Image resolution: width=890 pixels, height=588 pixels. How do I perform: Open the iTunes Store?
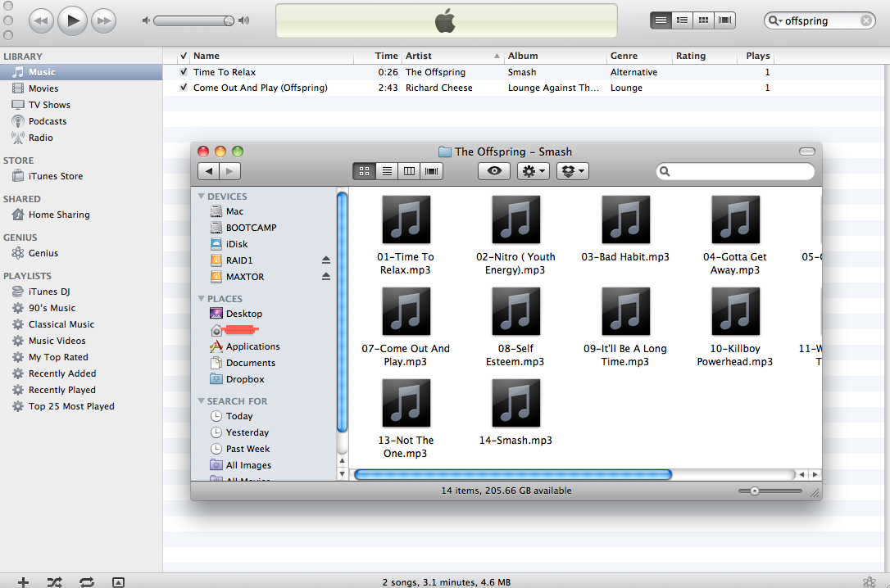(x=81, y=176)
